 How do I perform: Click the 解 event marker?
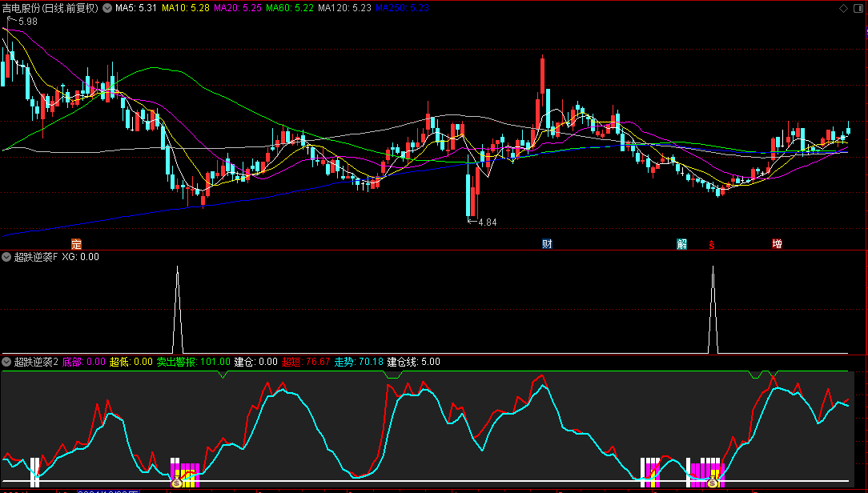[681, 244]
